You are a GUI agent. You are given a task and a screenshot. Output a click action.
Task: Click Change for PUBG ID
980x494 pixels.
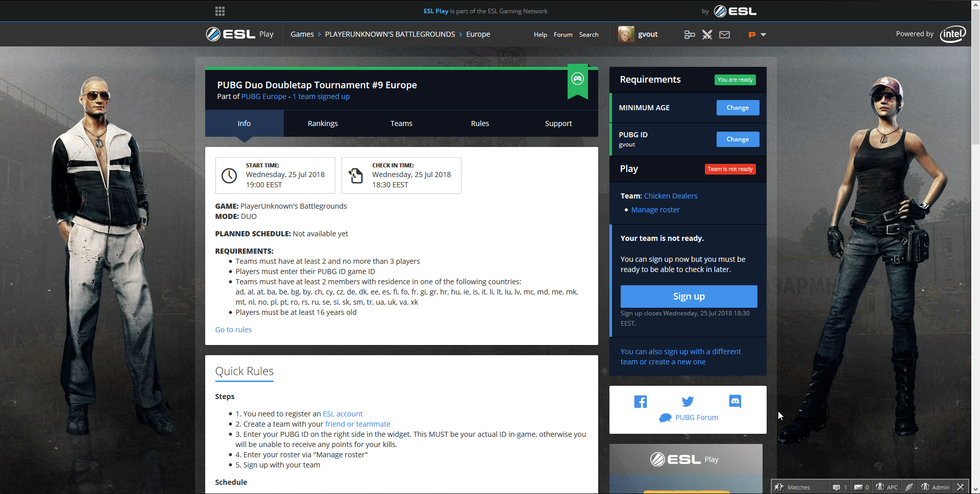pyautogui.click(x=738, y=139)
